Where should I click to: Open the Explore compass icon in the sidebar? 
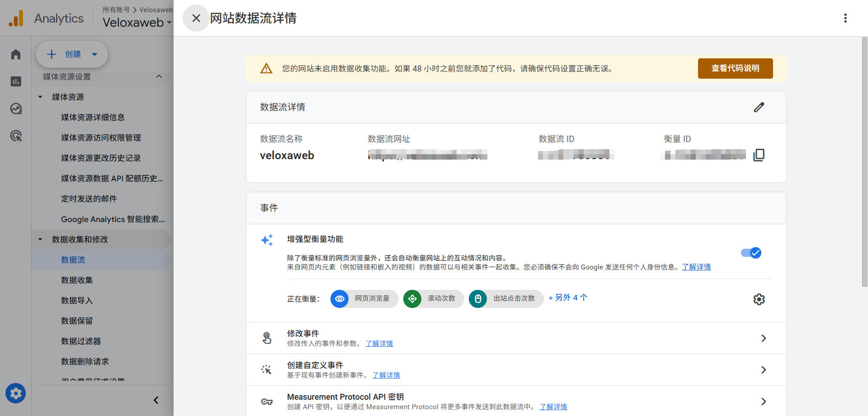pyautogui.click(x=15, y=109)
